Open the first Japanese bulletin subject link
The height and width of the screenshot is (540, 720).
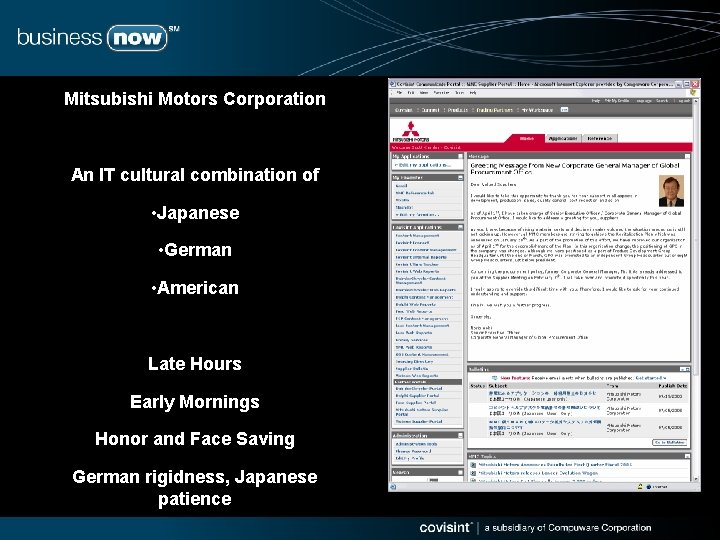[542, 394]
